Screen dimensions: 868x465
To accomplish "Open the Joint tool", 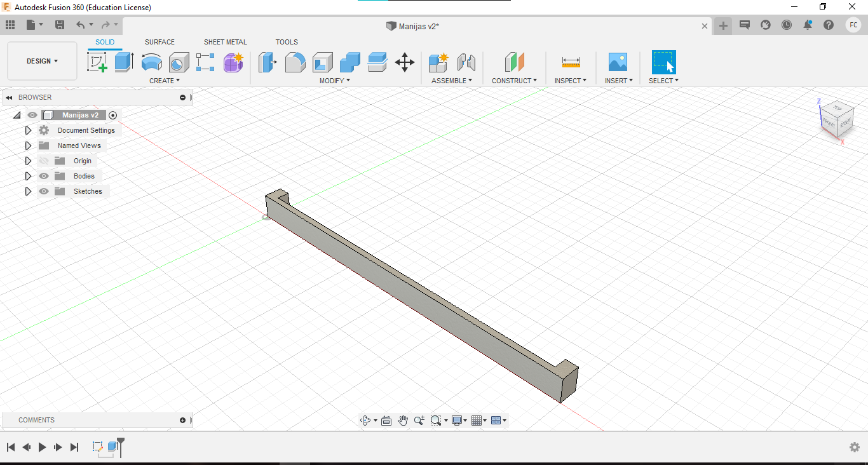I will [466, 62].
